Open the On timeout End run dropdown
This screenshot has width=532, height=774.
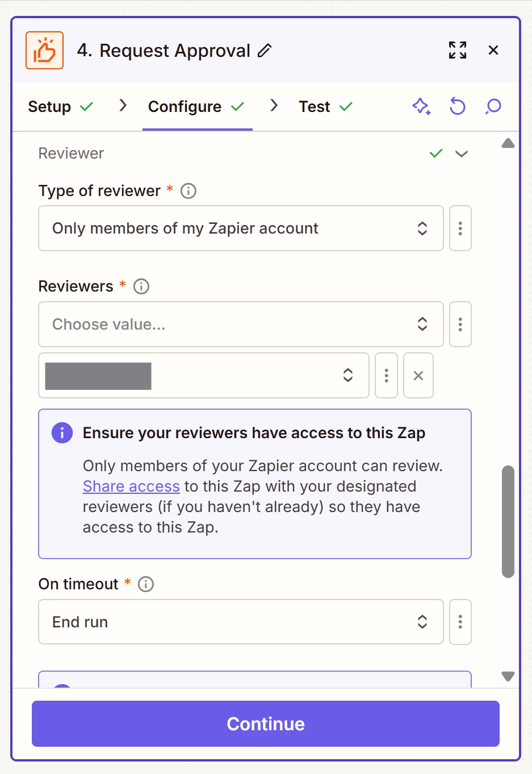point(241,622)
